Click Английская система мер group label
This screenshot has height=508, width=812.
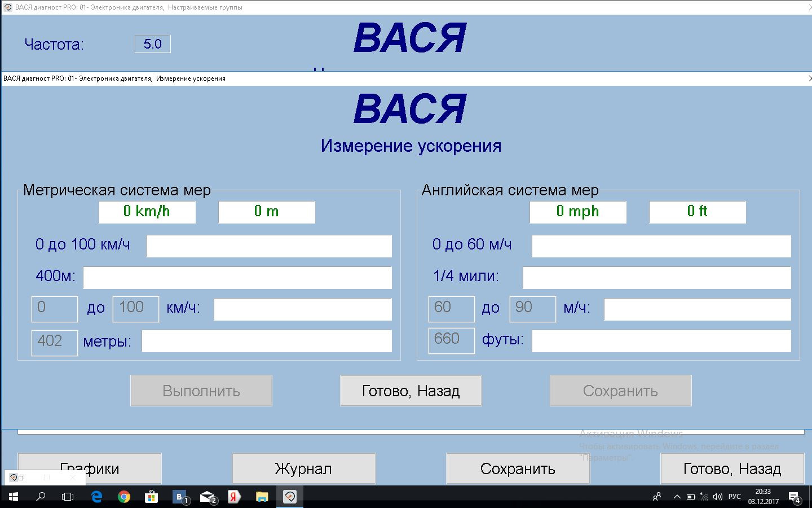[x=510, y=190]
